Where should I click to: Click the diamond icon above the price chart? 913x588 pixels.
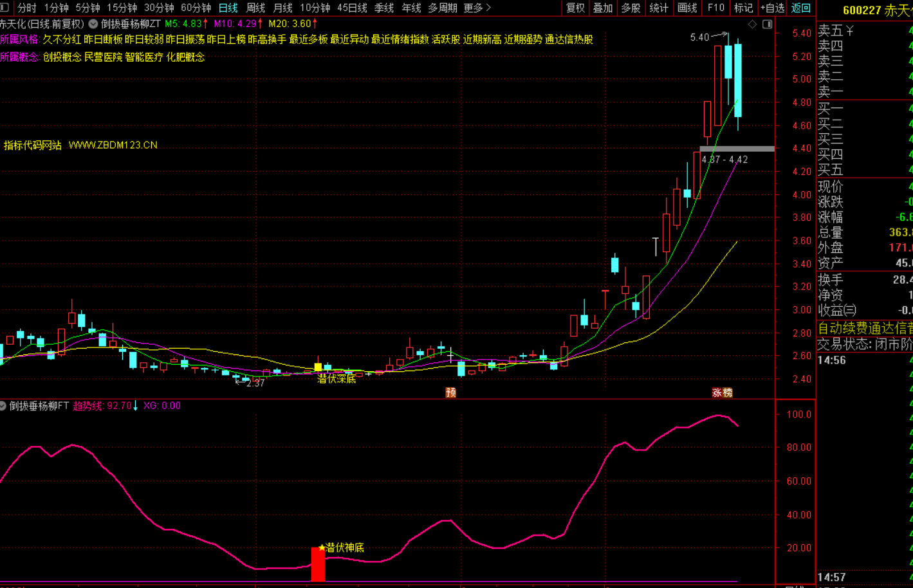pyautogui.click(x=752, y=24)
